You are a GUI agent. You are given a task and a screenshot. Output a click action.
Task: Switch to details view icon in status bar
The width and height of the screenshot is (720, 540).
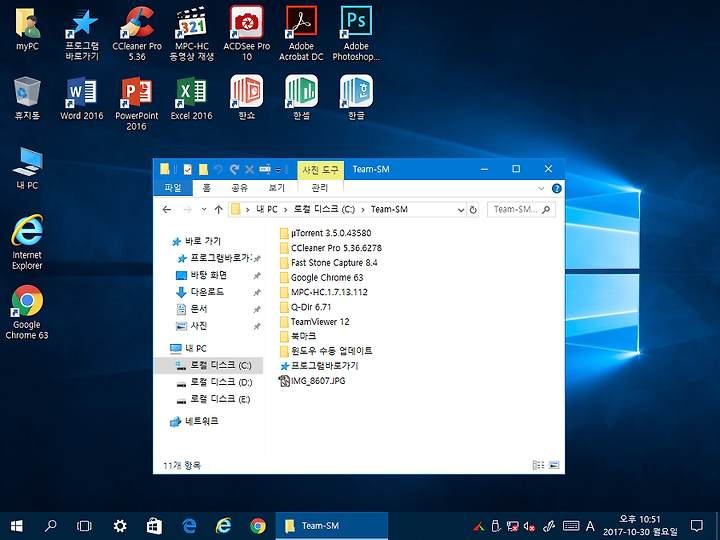tap(538, 465)
